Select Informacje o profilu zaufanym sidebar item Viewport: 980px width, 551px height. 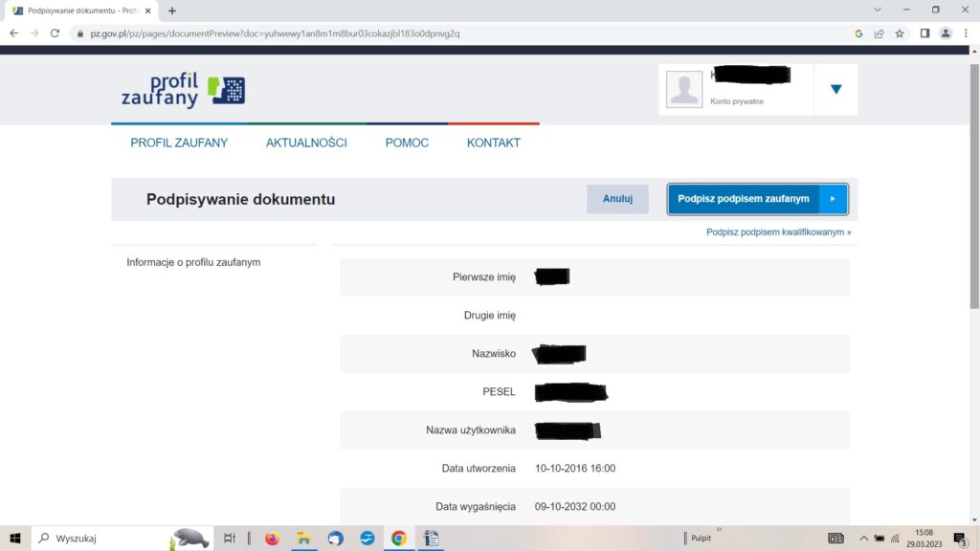(x=193, y=262)
